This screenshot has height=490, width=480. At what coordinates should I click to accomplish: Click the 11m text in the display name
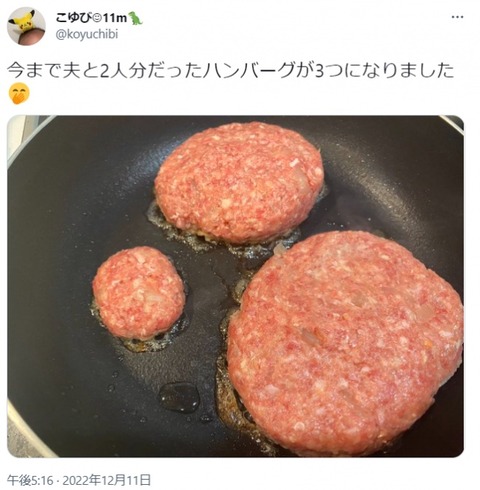(115, 19)
